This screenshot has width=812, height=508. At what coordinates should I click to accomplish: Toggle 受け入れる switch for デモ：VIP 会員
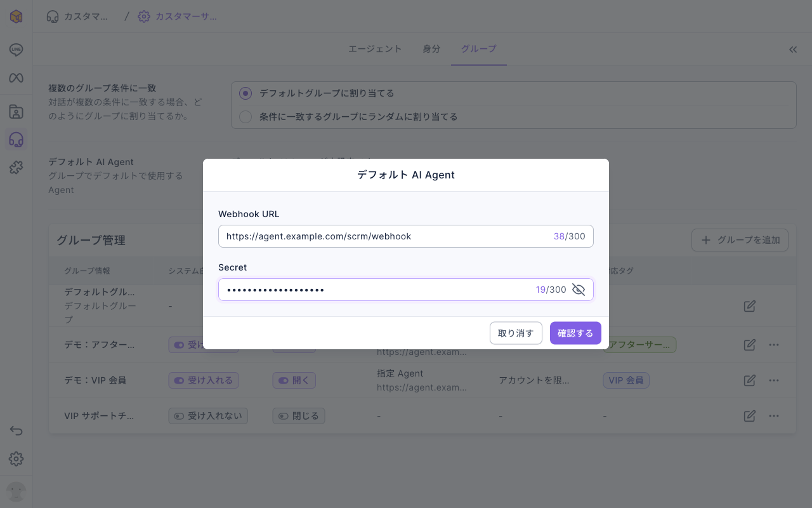[204, 380]
